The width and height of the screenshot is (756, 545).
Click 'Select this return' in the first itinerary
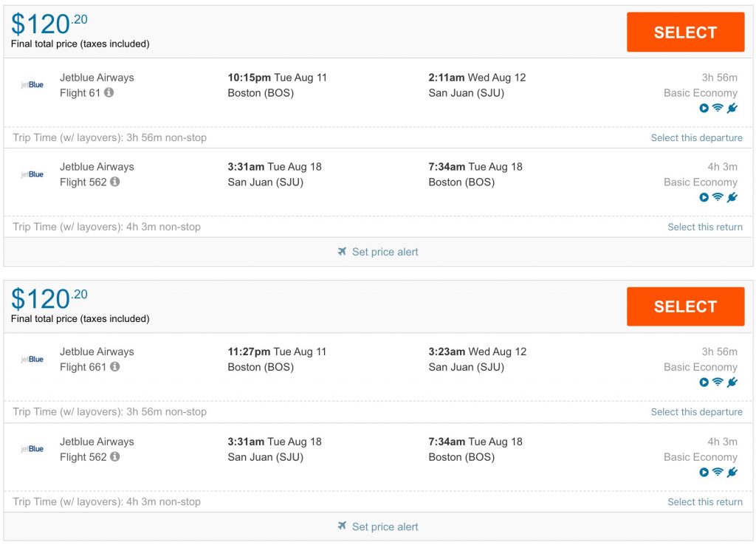(x=705, y=227)
